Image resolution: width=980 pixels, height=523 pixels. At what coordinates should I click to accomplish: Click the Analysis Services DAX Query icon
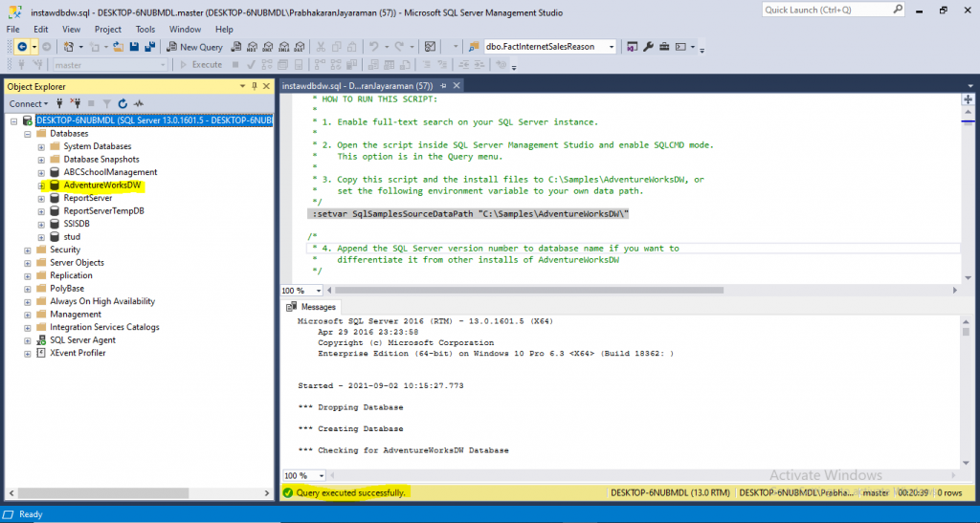pyautogui.click(x=300, y=47)
